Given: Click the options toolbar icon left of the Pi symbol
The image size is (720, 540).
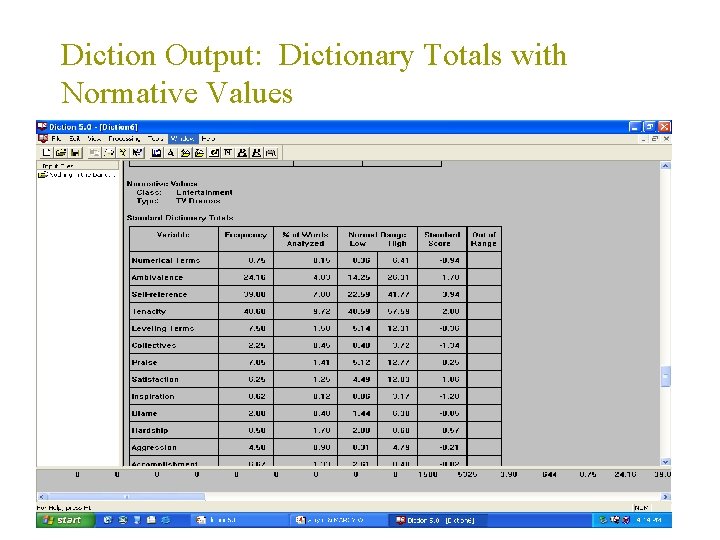Looking at the screenshot, I should (x=214, y=153).
